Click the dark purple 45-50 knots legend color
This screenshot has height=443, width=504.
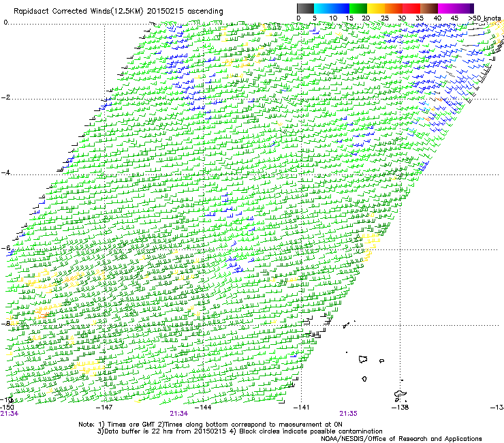[x=464, y=8]
